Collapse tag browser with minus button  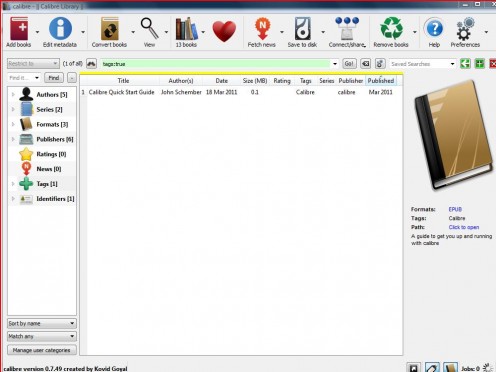[72, 78]
